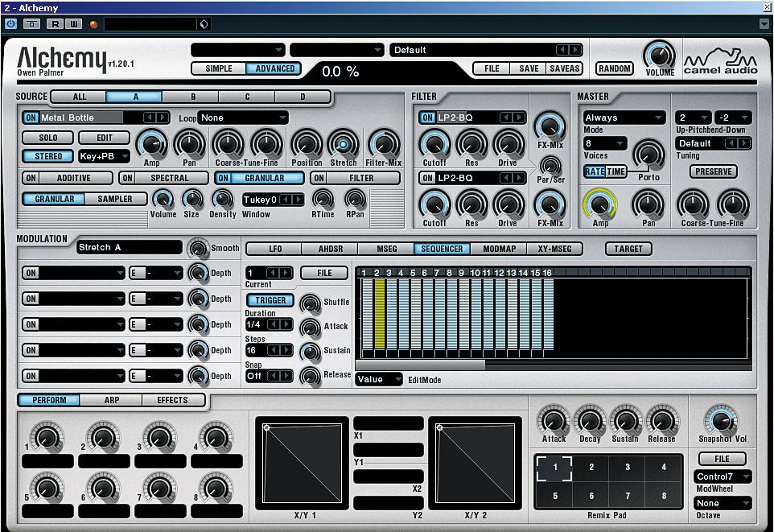Click the FX-Mix knob in Filter section
Screen dimensions: 774x532
click(551, 127)
